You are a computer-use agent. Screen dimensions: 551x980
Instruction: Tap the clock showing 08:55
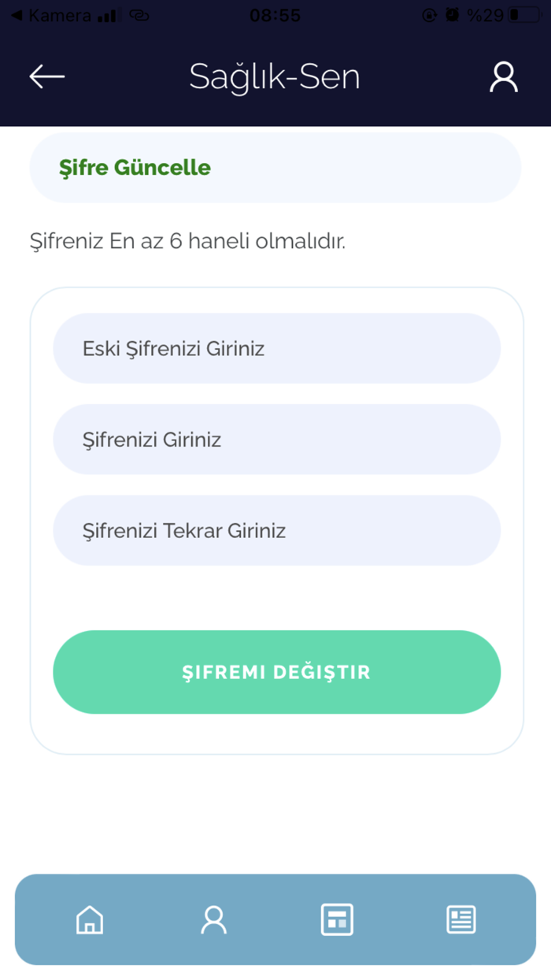point(275,14)
